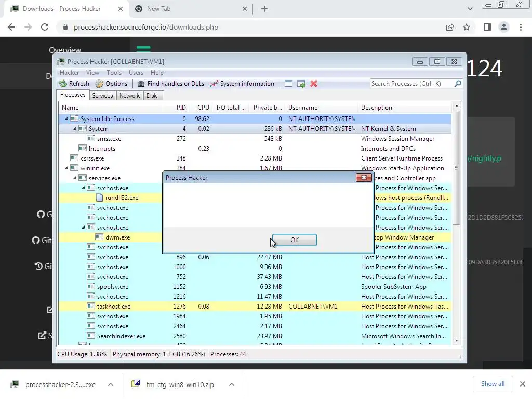532x399 pixels.
Task: Collapse svchost.exe node above dwm.exe
Action: [x=83, y=228]
